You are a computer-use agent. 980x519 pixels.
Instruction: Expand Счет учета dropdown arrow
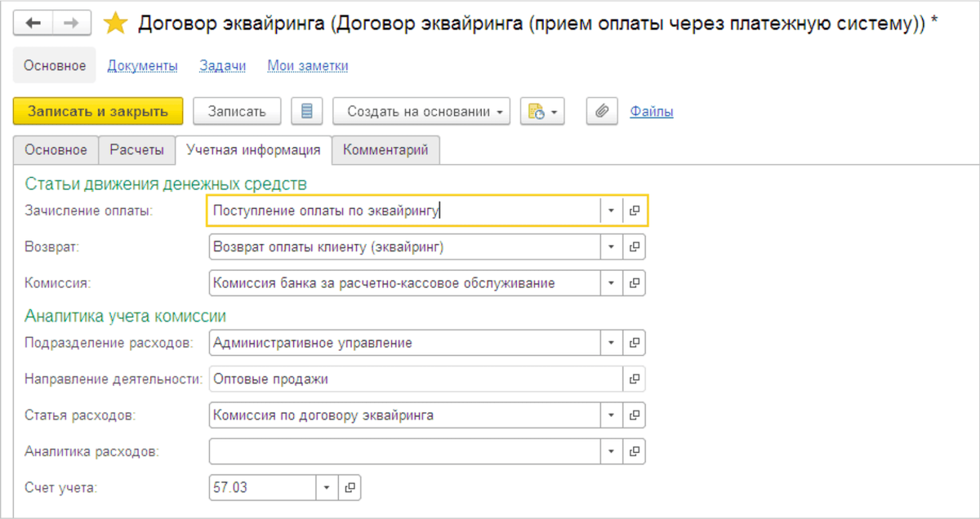point(327,487)
